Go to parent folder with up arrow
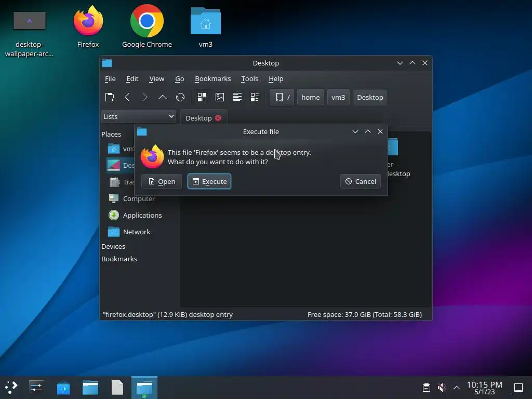The image size is (532, 399). click(163, 97)
